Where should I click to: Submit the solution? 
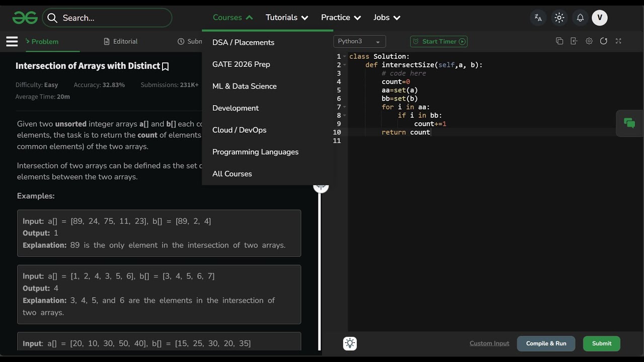pyautogui.click(x=602, y=344)
